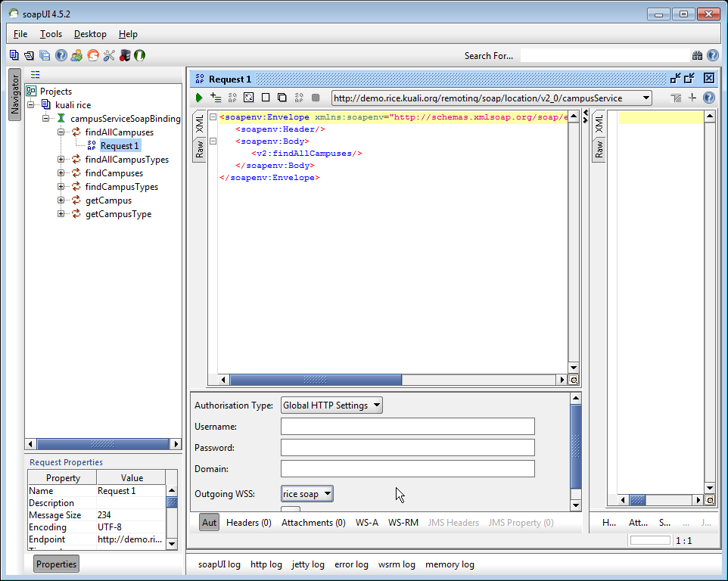Open the Tools menu
Image resolution: width=728 pixels, height=581 pixels.
pyautogui.click(x=51, y=34)
